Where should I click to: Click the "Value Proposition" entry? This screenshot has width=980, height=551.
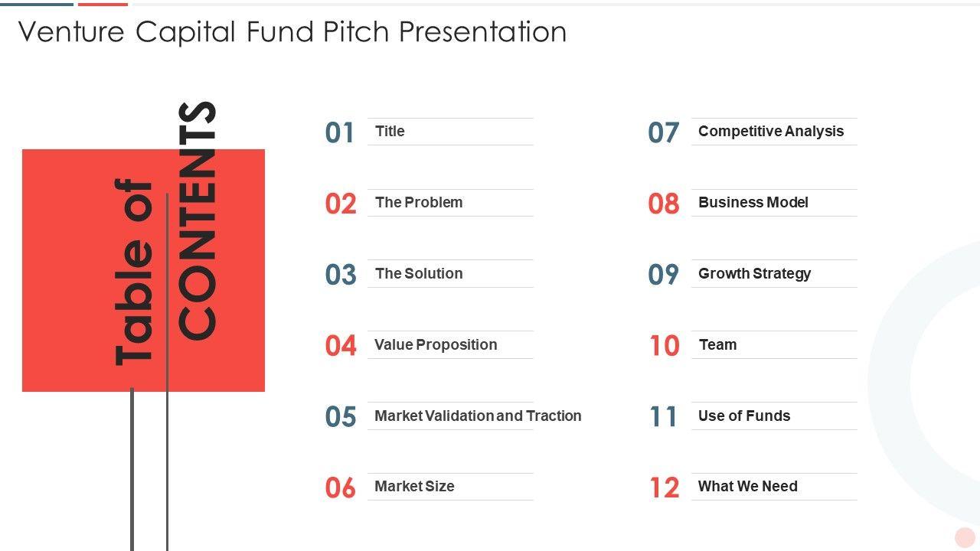click(436, 345)
